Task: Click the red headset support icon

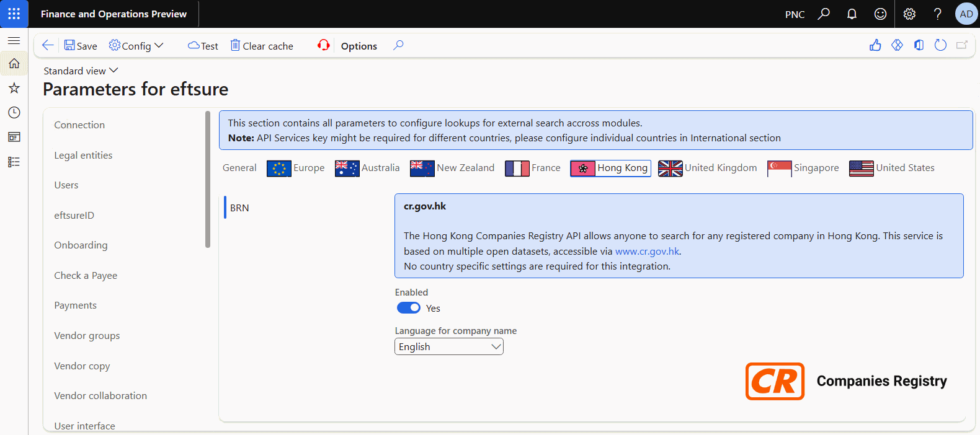Action: [x=324, y=45]
